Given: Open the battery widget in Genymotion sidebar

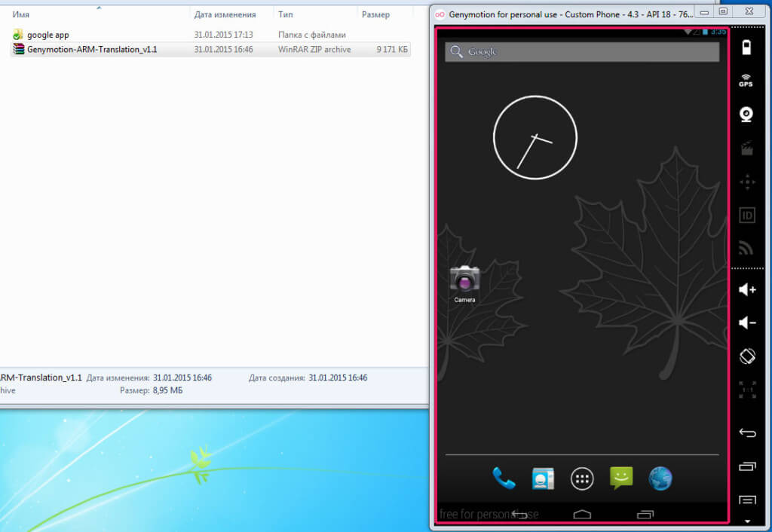Looking at the screenshot, I should click(746, 47).
